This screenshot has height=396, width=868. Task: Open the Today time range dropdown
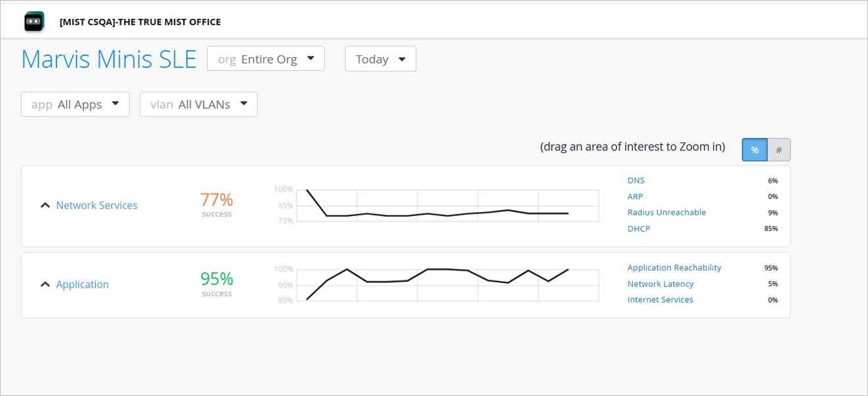[x=380, y=59]
